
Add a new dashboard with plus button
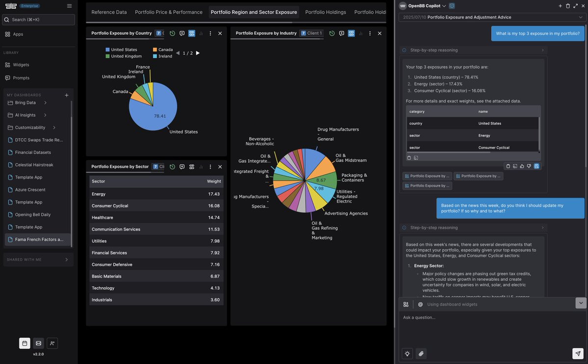coord(67,95)
